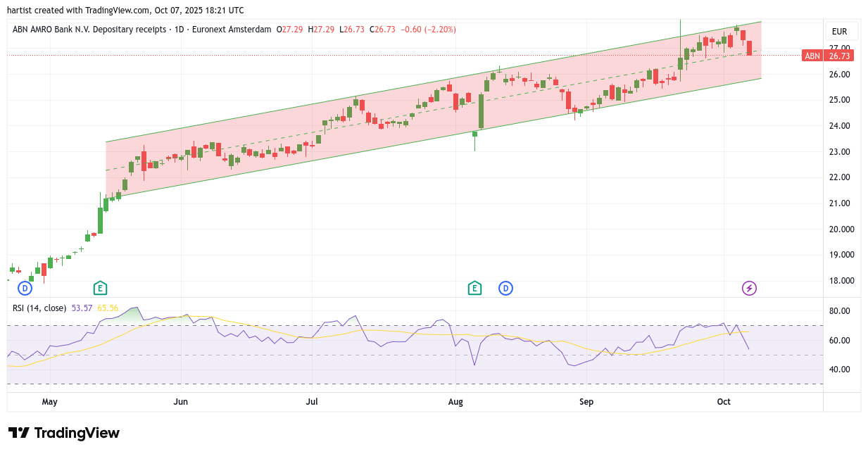Screen dimensions: 868x454
Task: Click the Euronext Amsterdam exchange text
Action: pos(236,30)
